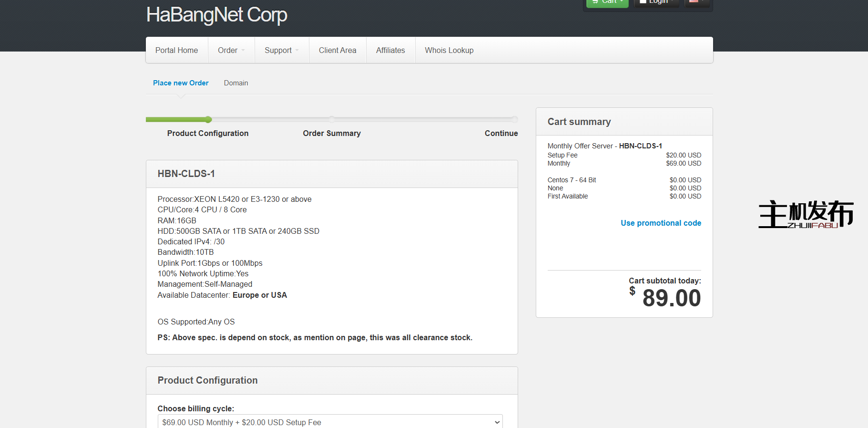Click the HaBangNet Corp logo
Viewport: 868px width, 428px height.
[x=216, y=15]
